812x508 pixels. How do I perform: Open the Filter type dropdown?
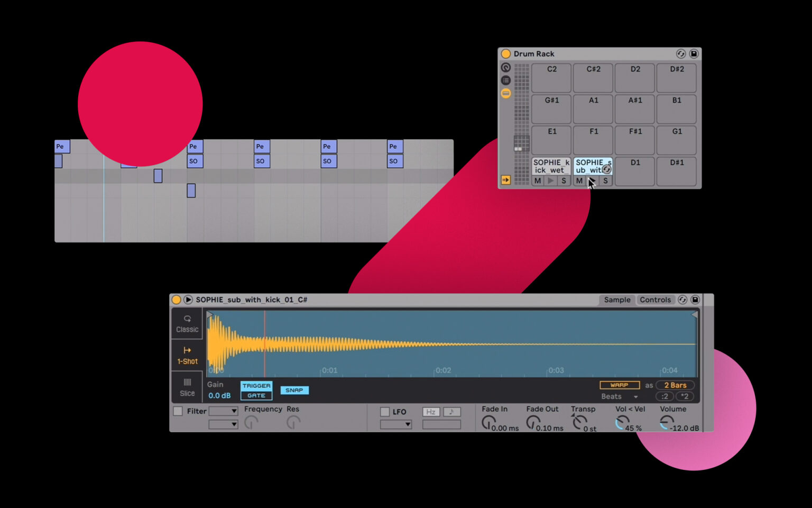coord(224,411)
